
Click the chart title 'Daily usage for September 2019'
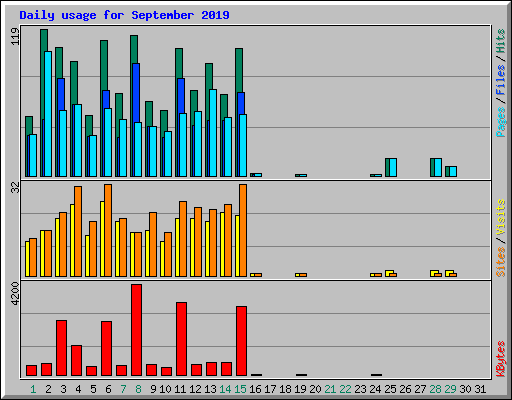124,15
